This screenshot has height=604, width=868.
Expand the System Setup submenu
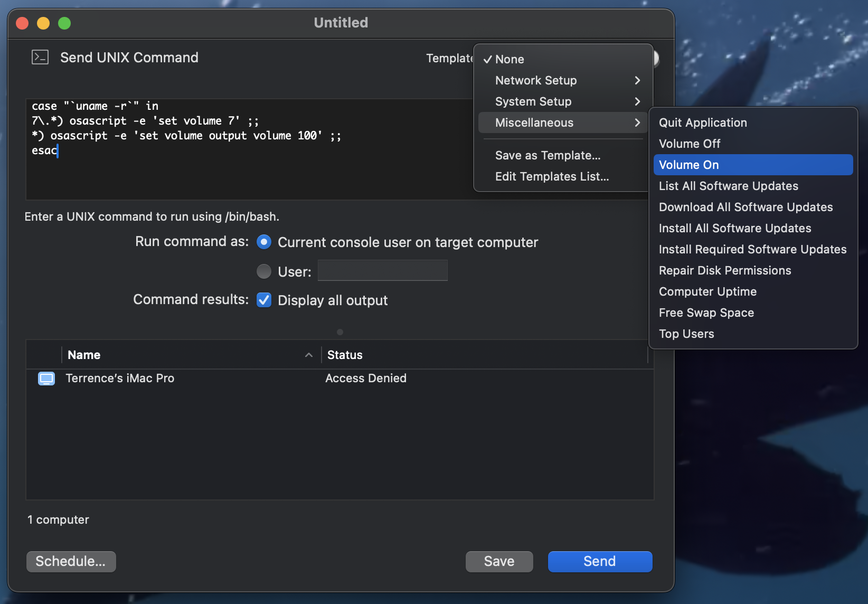533,101
